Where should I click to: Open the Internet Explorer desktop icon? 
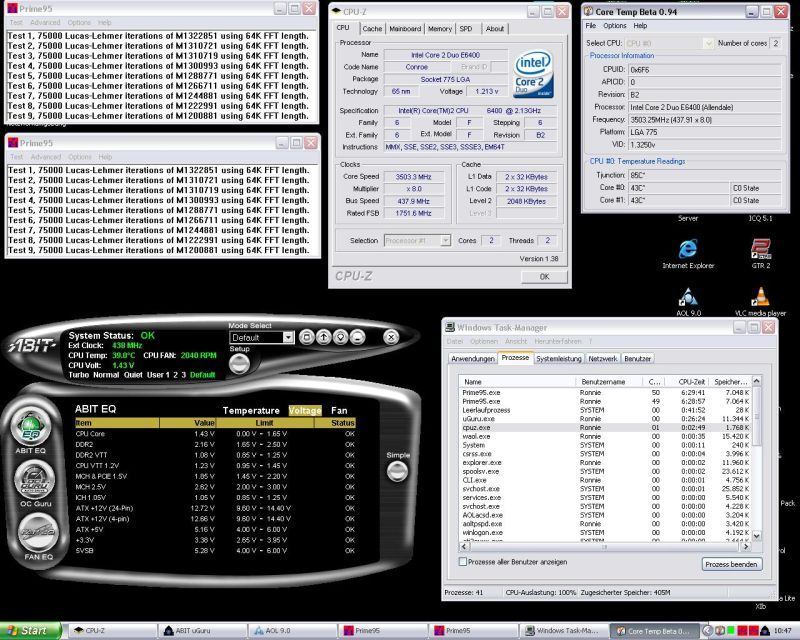click(688, 254)
